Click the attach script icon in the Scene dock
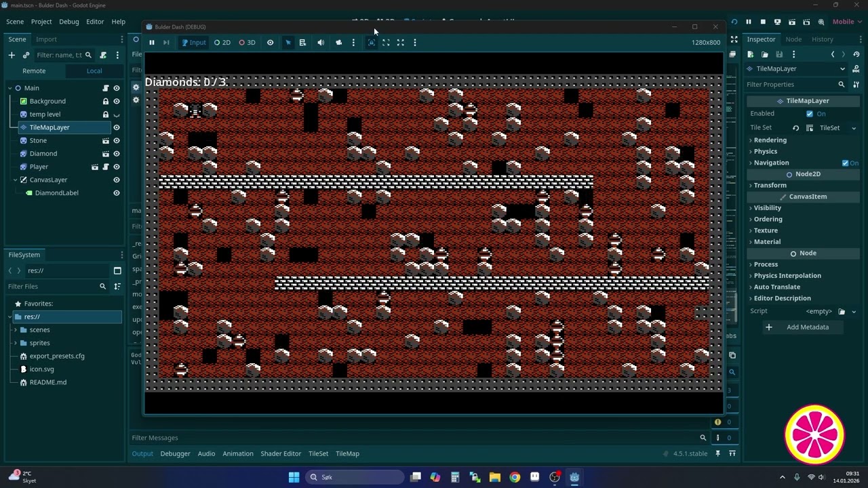868x488 pixels. [103, 55]
